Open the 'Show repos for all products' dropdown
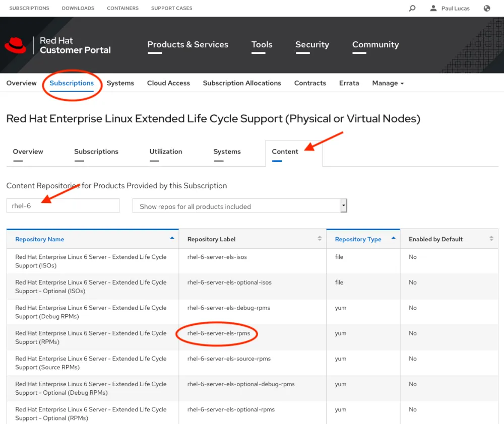 [x=240, y=206]
